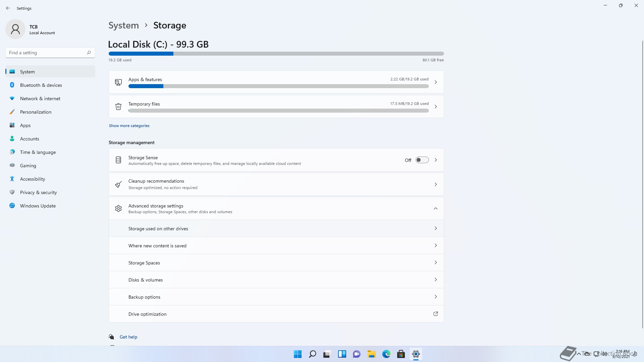Open Personalization settings
644x362 pixels.
[50, 112]
